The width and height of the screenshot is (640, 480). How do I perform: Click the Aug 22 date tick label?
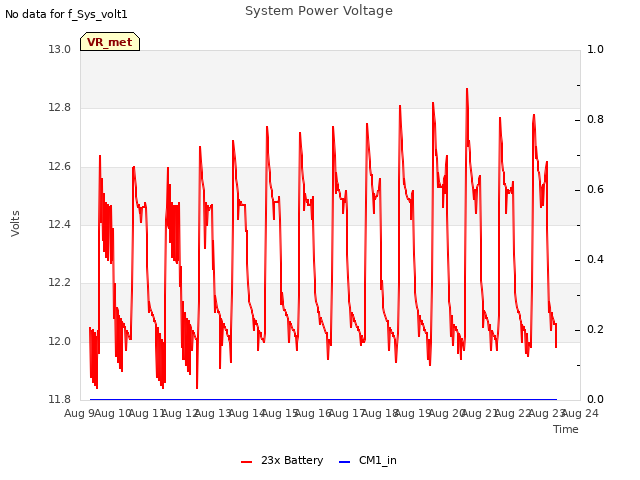tap(513, 414)
